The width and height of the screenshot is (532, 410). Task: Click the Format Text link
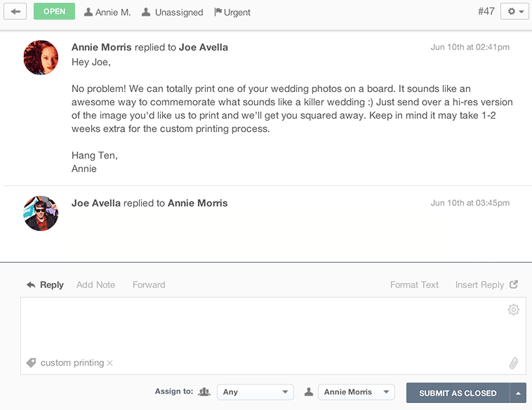pos(414,284)
